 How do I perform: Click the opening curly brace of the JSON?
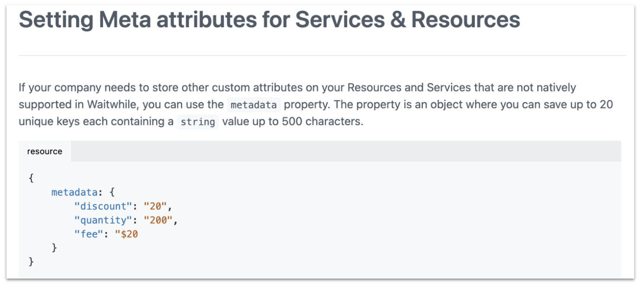pos(31,178)
